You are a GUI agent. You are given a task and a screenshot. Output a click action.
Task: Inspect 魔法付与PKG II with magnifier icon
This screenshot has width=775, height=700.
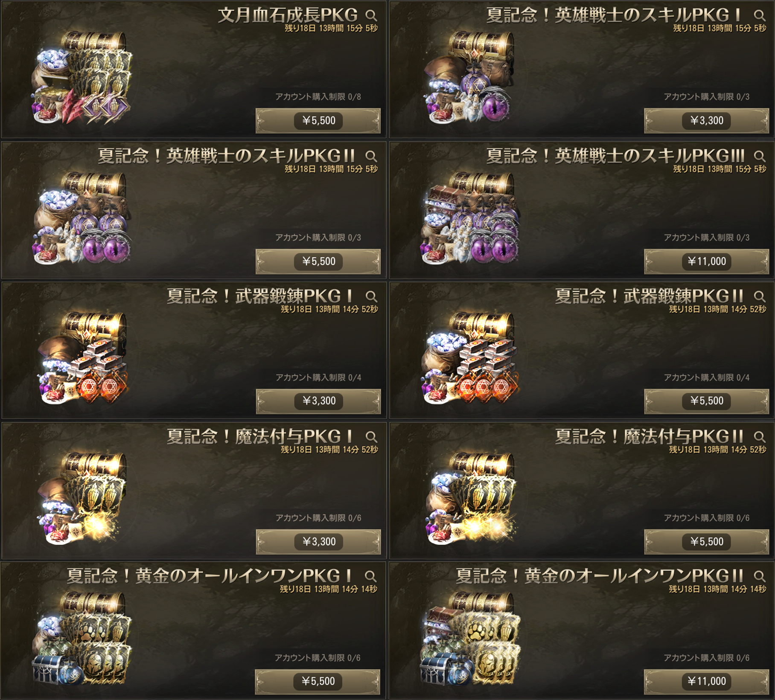point(760,437)
